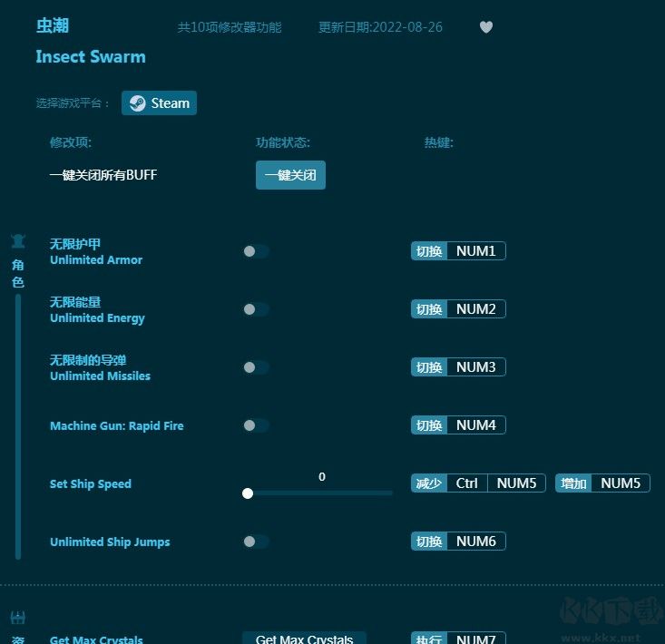Click the Unlimited Ship Jumps label
Image resolution: width=665 pixels, height=644 pixels.
point(110,542)
